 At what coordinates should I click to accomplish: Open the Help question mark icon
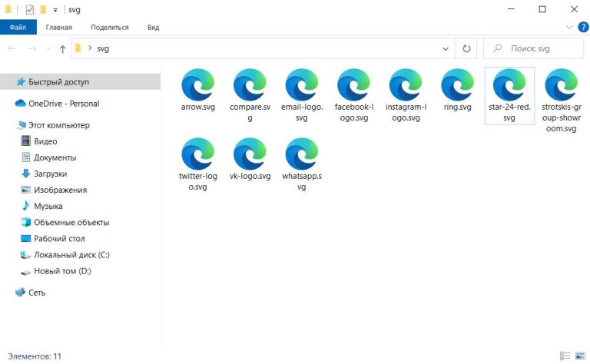583,27
